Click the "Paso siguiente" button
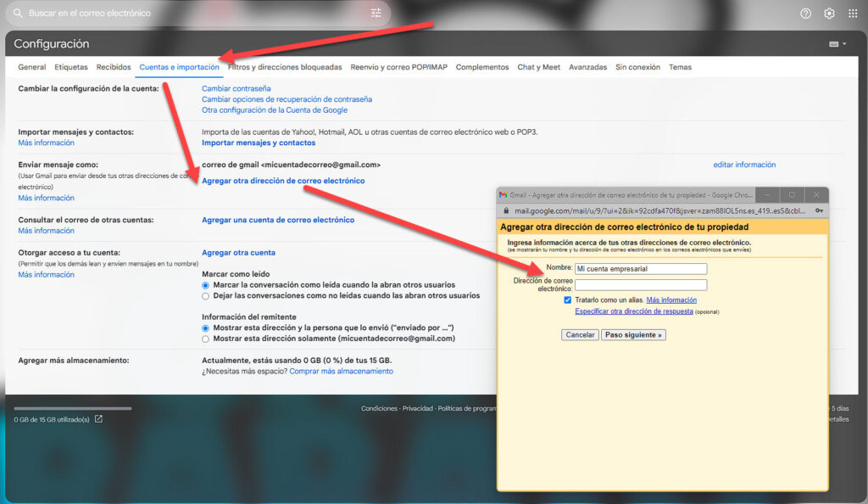Viewport: 868px width, 504px height. [x=633, y=335]
